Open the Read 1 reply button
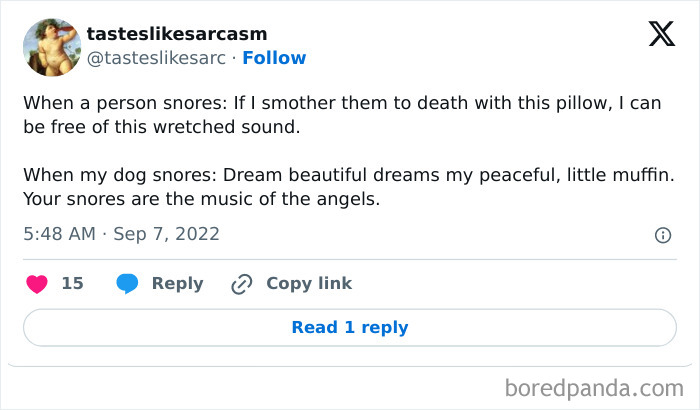Screen dimensions: 700x410 tap(350, 327)
